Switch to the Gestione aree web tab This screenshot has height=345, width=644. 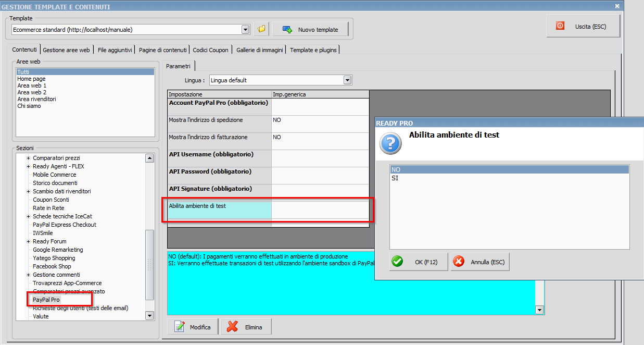(66, 50)
